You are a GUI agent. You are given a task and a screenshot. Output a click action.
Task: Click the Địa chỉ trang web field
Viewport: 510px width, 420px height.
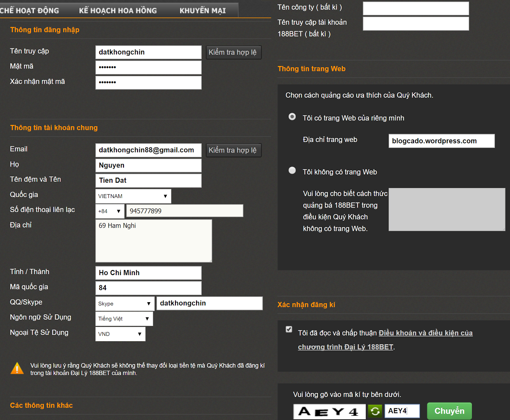442,141
